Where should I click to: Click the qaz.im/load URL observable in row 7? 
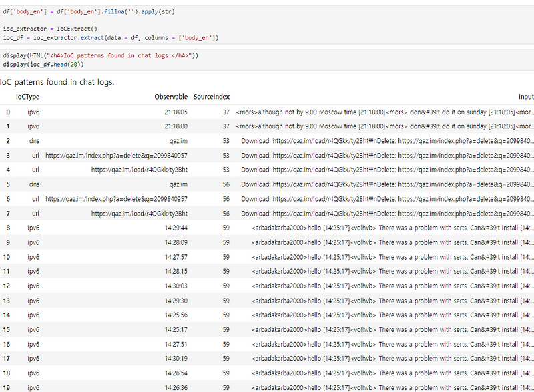point(140,214)
